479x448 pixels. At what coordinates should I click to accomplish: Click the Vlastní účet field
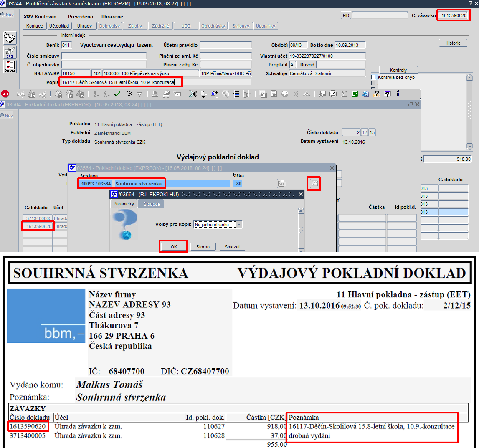coord(327,56)
